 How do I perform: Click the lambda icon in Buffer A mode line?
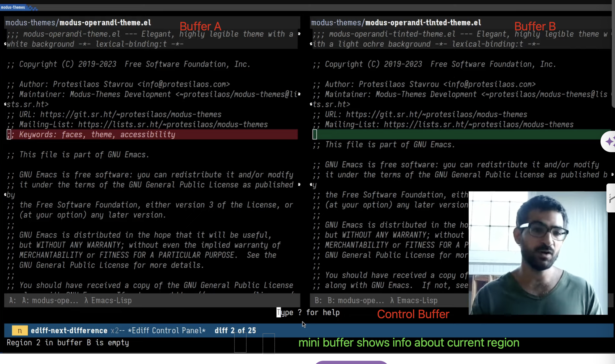86,300
